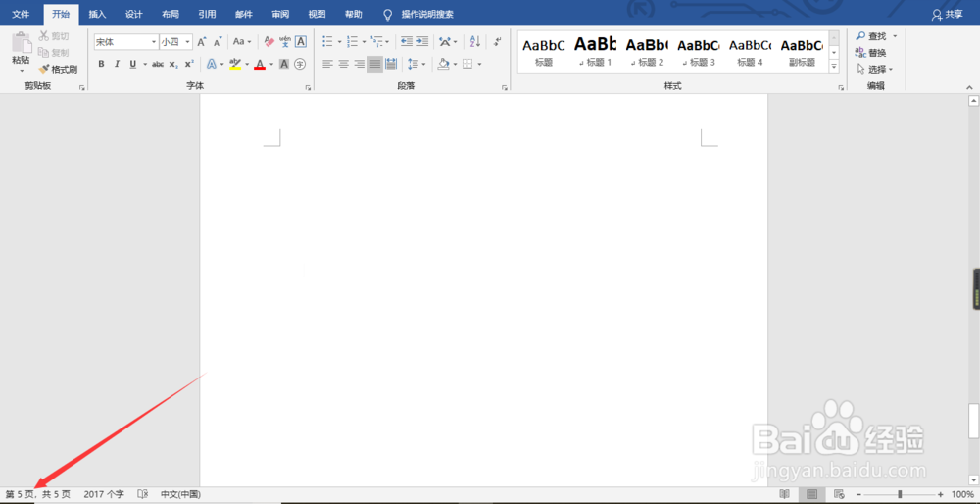Viewport: 980px width, 504px height.
Task: Click the 2017 个字 word count
Action: click(x=104, y=494)
